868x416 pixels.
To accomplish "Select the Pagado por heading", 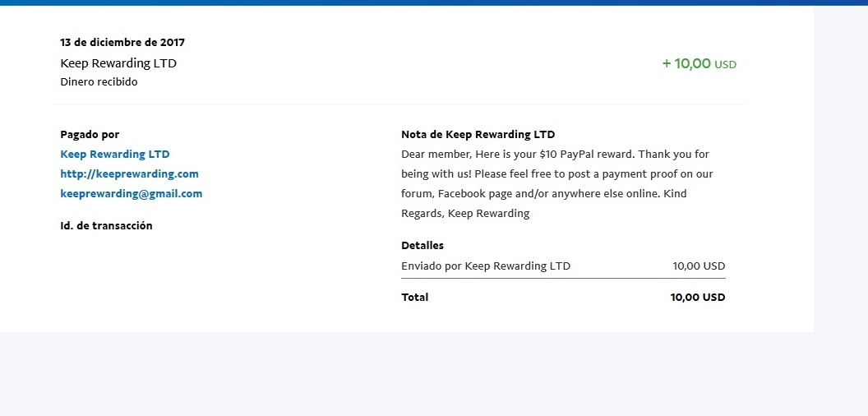I will (90, 135).
